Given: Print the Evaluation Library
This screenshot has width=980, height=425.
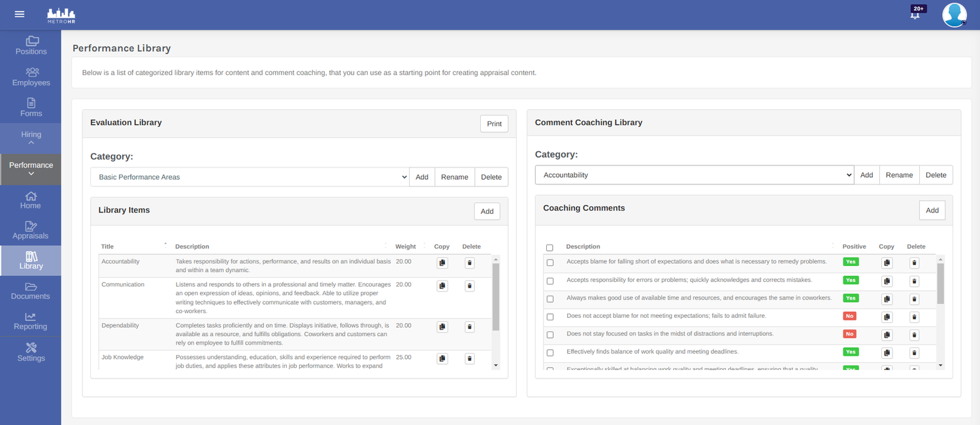Looking at the screenshot, I should 494,124.
